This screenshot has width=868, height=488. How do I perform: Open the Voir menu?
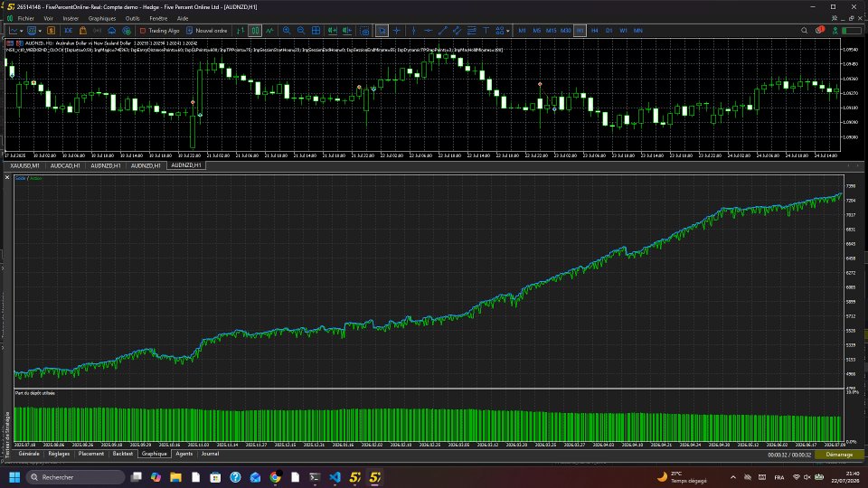click(48, 18)
